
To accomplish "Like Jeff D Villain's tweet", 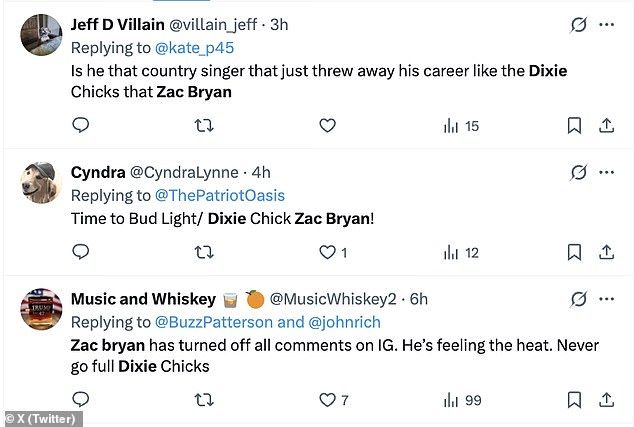I will [326, 125].
